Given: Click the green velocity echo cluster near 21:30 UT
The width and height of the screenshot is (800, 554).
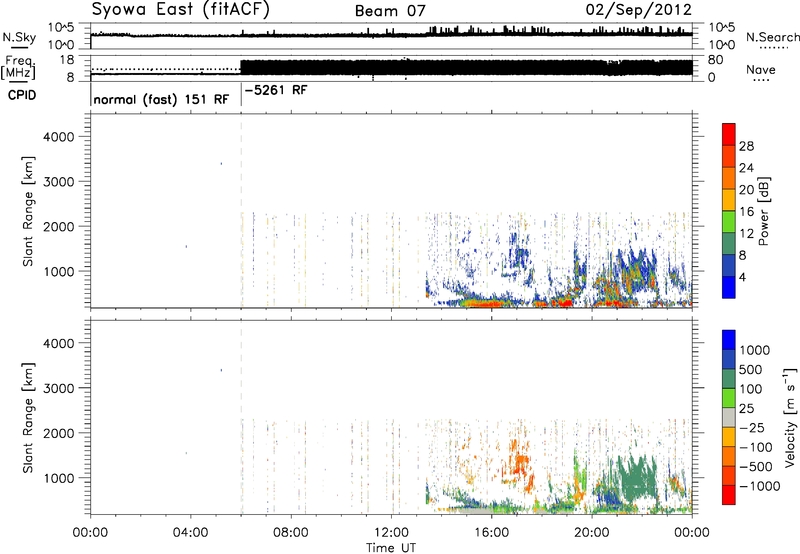Looking at the screenshot, I should click(636, 479).
